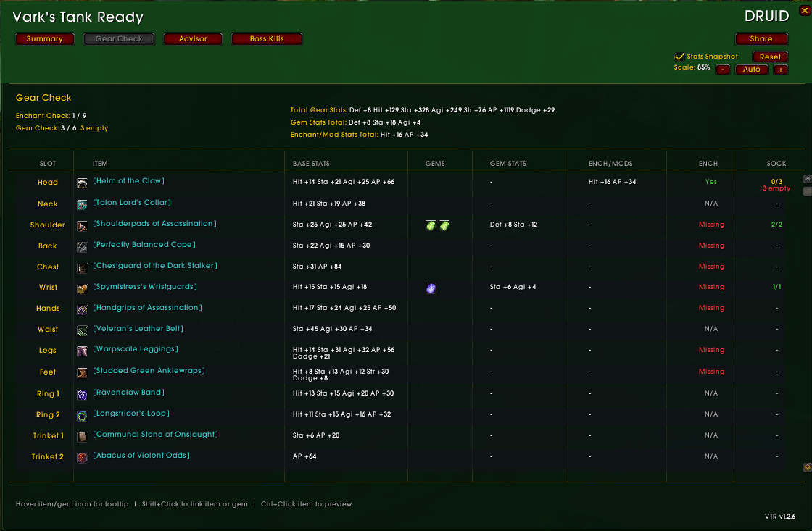Click the Shoulderpads of Assassination item icon
The image size is (812, 531).
pyautogui.click(x=82, y=226)
